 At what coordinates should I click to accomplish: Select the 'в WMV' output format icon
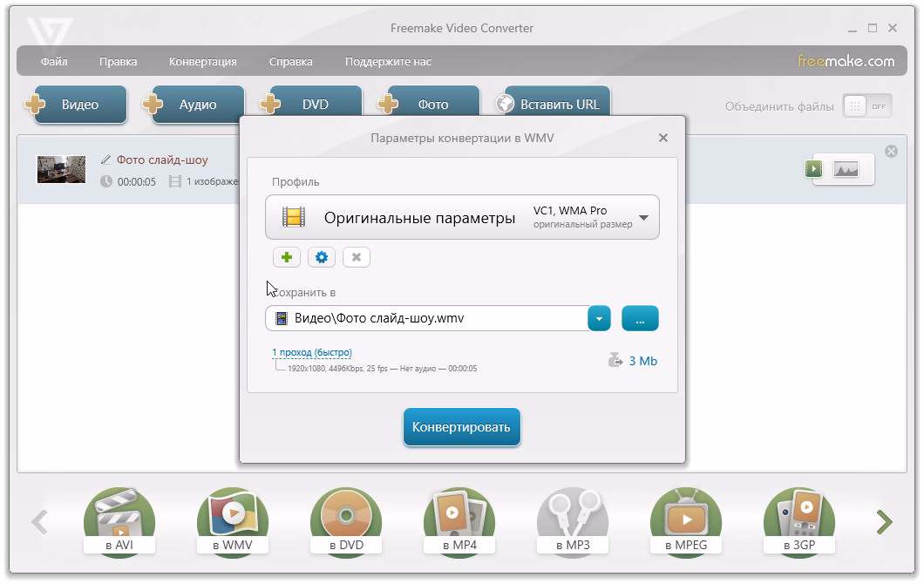tap(232, 522)
